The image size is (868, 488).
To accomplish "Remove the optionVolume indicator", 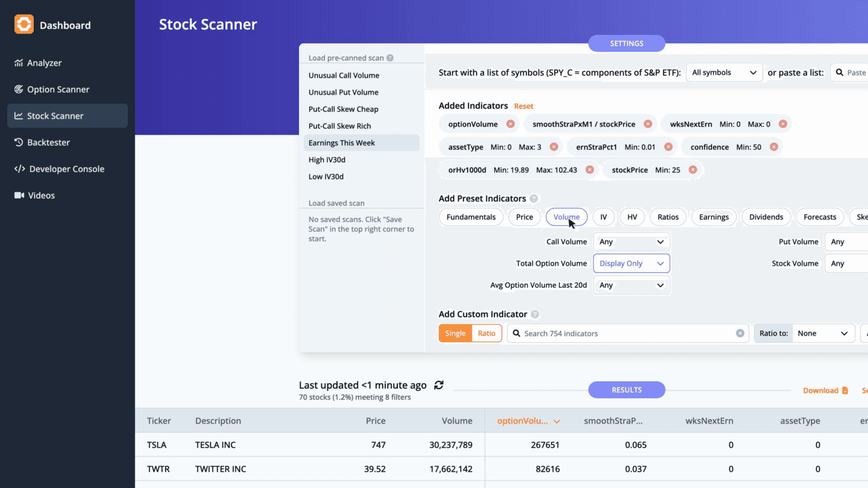I will point(510,124).
